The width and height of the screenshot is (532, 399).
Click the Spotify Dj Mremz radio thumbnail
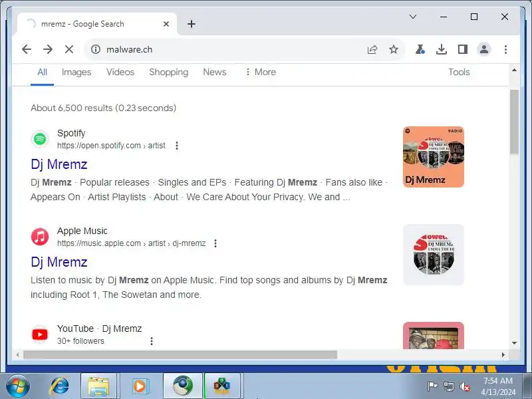pos(434,157)
